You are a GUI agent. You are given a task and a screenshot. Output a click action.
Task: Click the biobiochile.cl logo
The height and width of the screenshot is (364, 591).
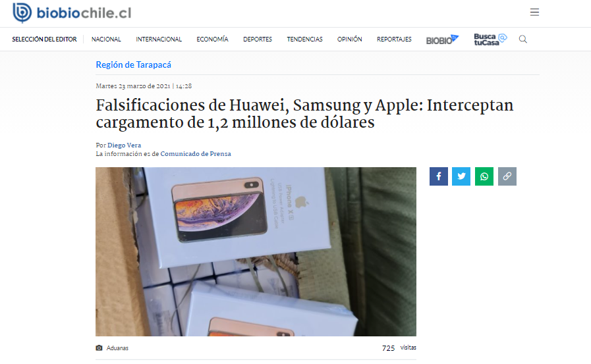pyautogui.click(x=72, y=13)
